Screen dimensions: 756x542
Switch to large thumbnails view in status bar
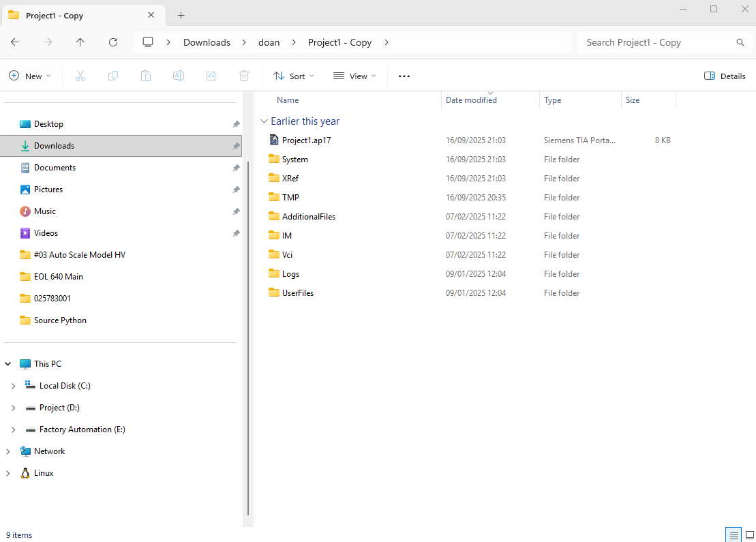point(749,535)
